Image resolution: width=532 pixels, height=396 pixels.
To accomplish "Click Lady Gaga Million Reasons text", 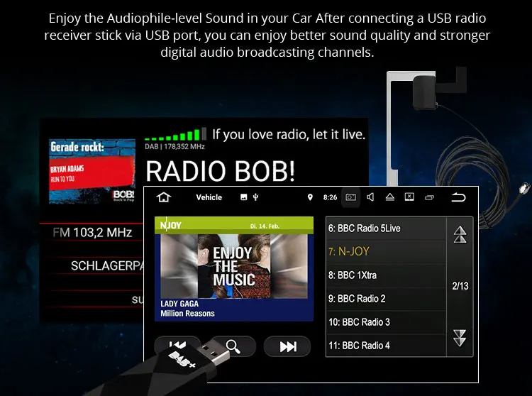I will point(187,309).
